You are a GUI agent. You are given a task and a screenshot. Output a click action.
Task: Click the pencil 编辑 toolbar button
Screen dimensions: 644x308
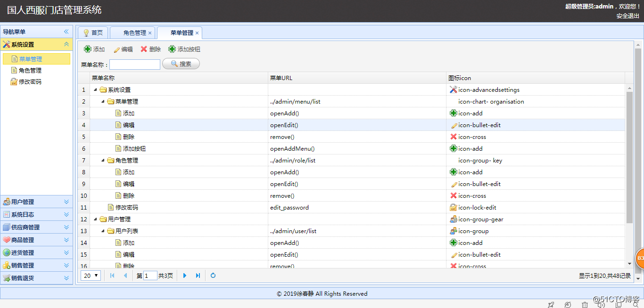click(123, 49)
